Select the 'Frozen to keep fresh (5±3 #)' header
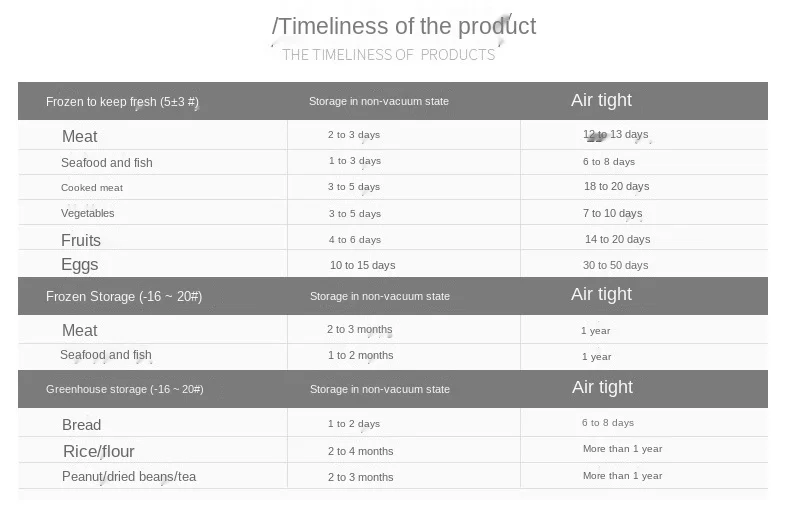The height and width of the screenshot is (513, 790). pyautogui.click(x=122, y=102)
